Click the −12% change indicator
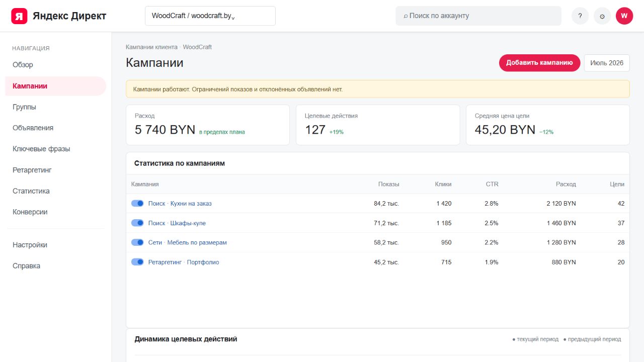 coord(546,132)
